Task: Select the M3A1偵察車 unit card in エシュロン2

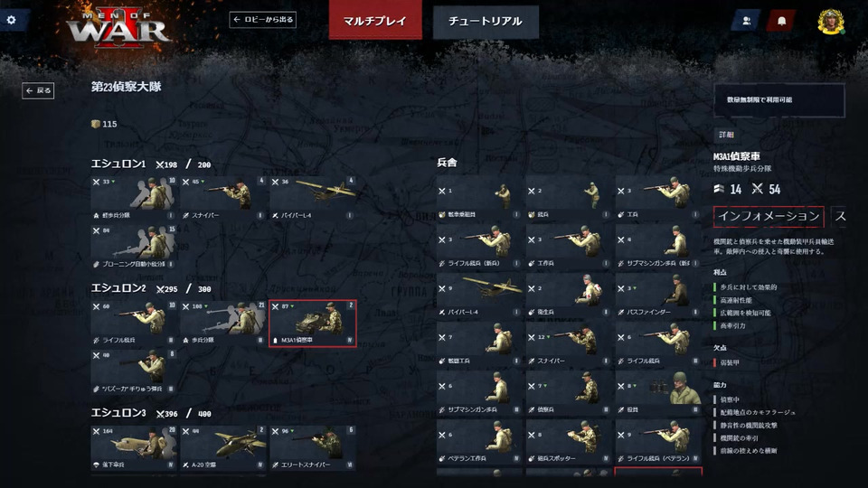Action: pos(313,324)
